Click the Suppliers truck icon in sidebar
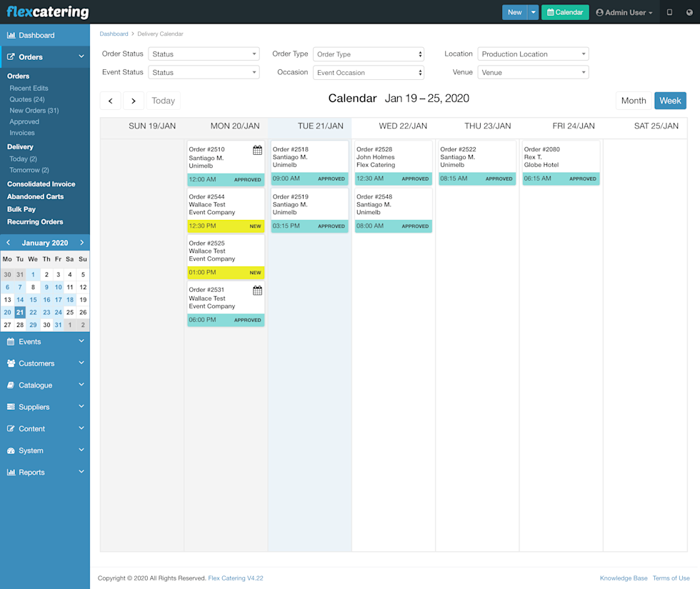 [12, 407]
